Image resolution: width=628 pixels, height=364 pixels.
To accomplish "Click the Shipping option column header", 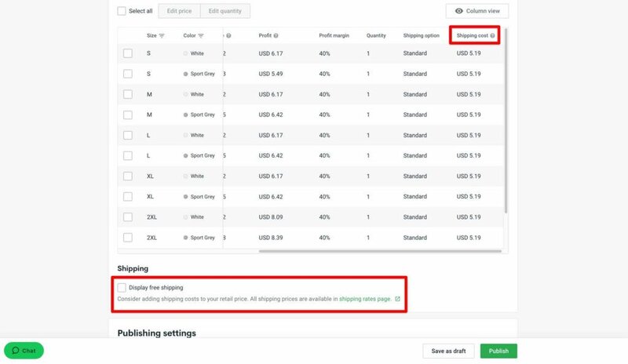I will click(421, 35).
